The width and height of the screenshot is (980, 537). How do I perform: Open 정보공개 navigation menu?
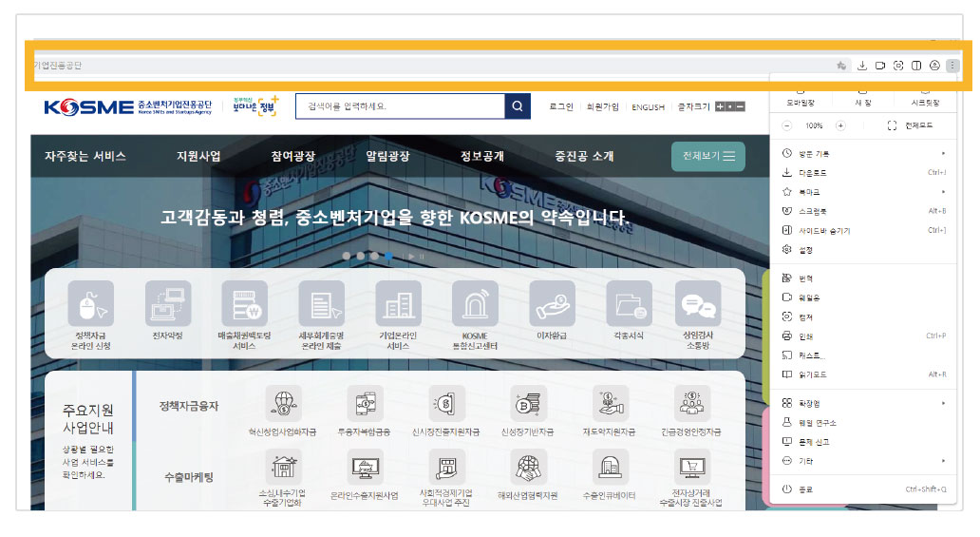(x=481, y=157)
